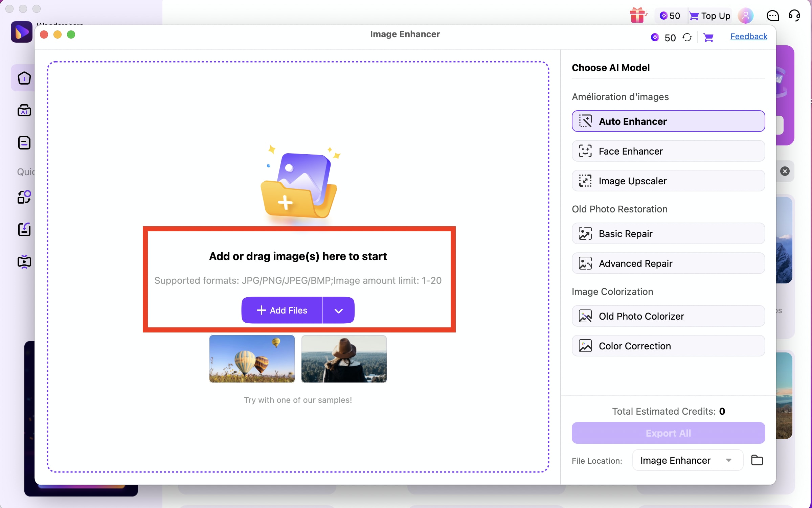Open the File Location dropdown
The image size is (812, 508).
click(687, 460)
